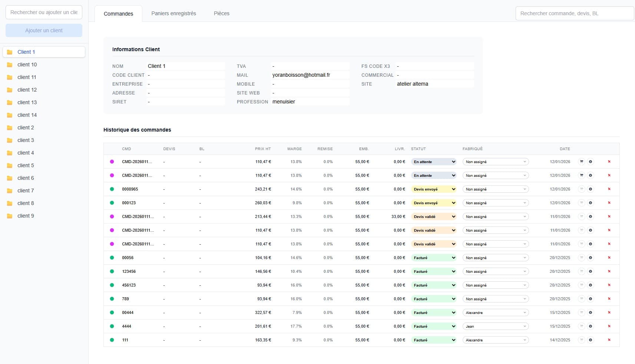Click the magenta dot of the 213,44 € order
635x364 pixels.
[x=112, y=216]
